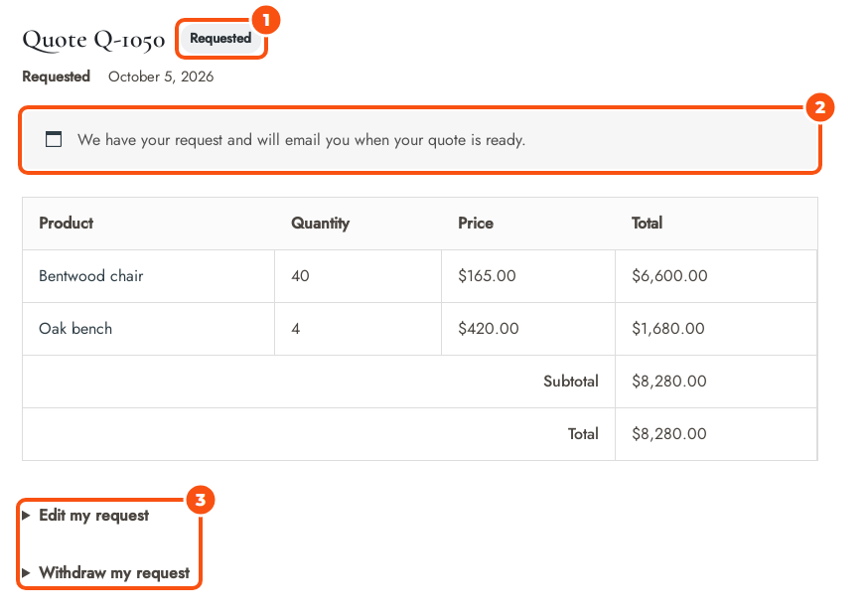
Task: Open the Oak bench product
Action: click(75, 329)
